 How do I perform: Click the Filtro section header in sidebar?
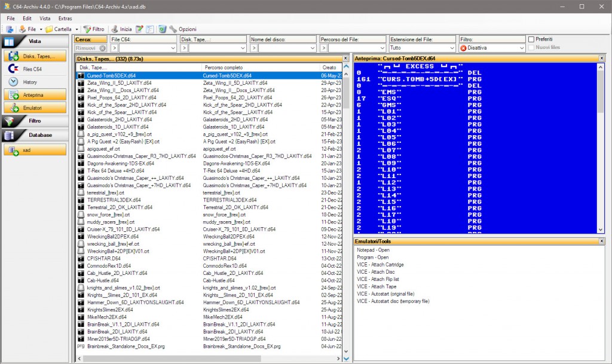[x=34, y=121]
